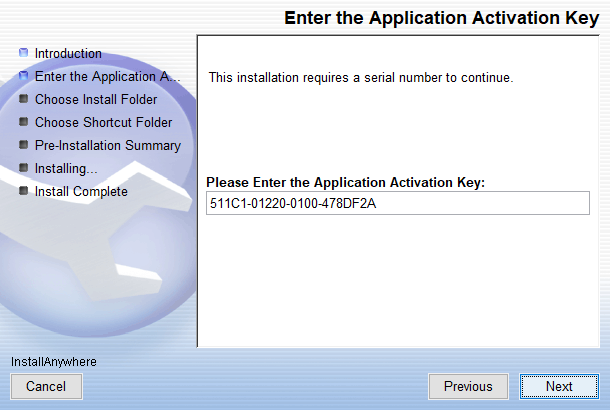Select the Pre-Installation Summary step label
This screenshot has width=610, height=410.
click(x=107, y=145)
